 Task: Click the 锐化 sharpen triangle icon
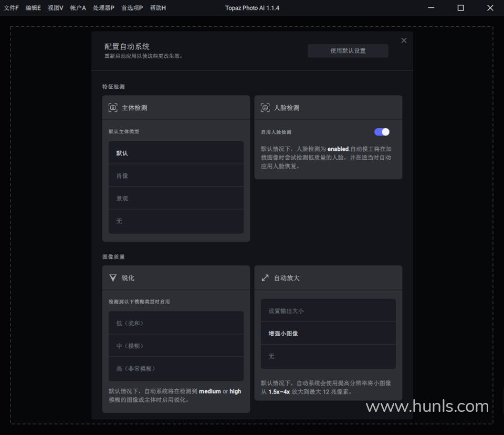pyautogui.click(x=113, y=278)
